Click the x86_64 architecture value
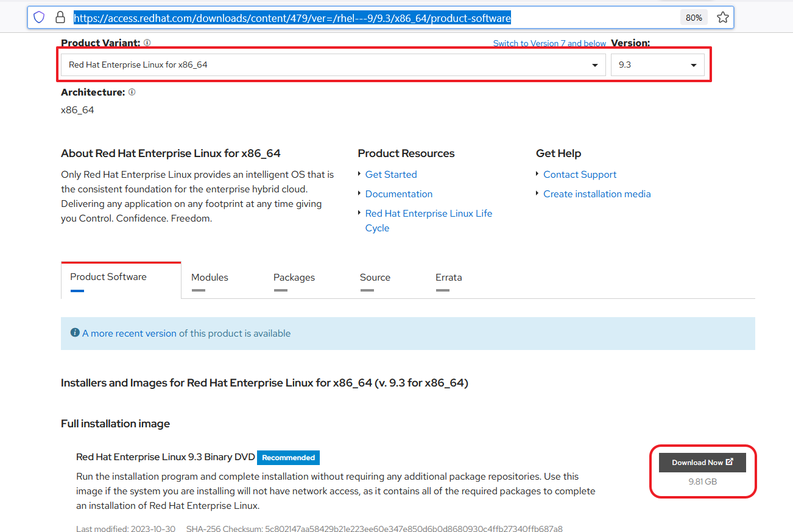 [77, 110]
